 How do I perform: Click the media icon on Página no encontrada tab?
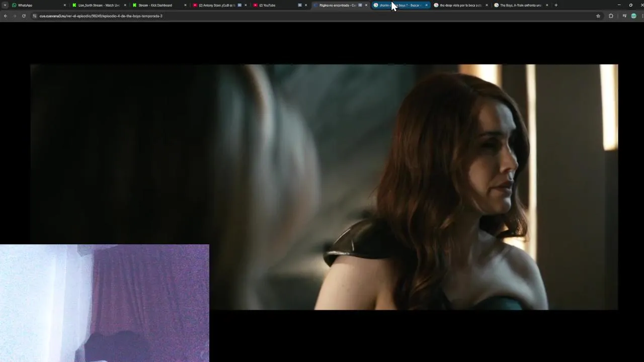coord(360,5)
